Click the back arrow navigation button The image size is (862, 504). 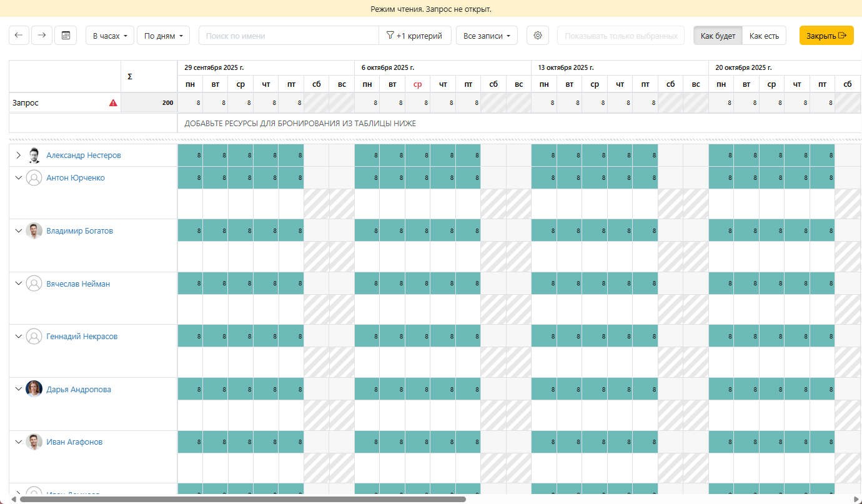18,36
